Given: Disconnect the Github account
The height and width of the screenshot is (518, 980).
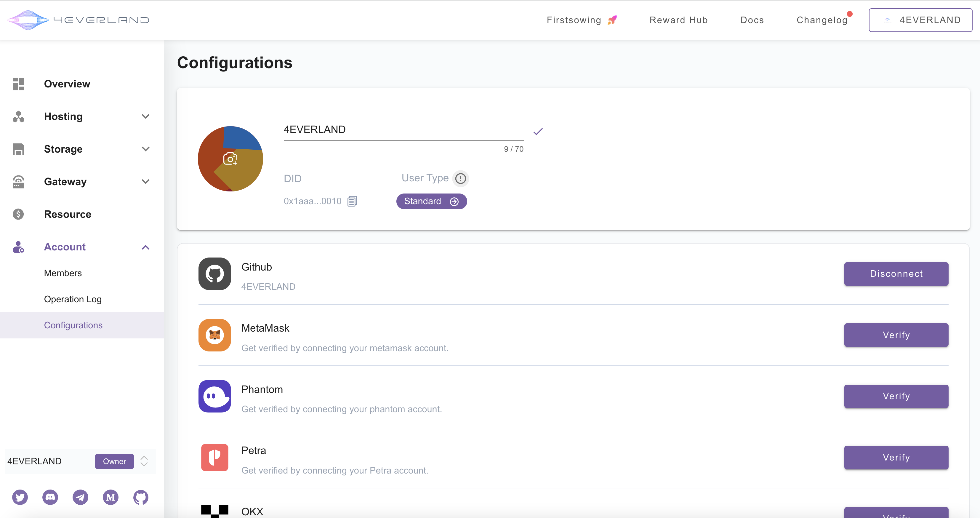Looking at the screenshot, I should click(x=896, y=274).
